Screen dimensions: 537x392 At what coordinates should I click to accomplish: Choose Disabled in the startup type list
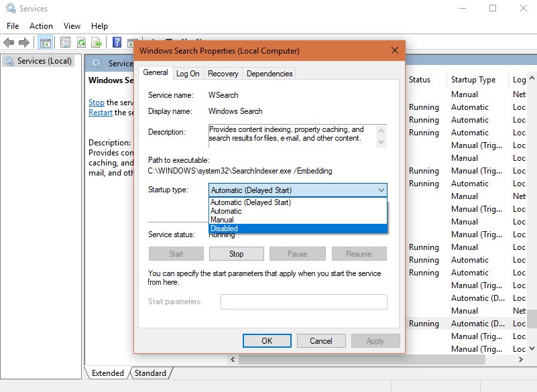click(x=224, y=228)
